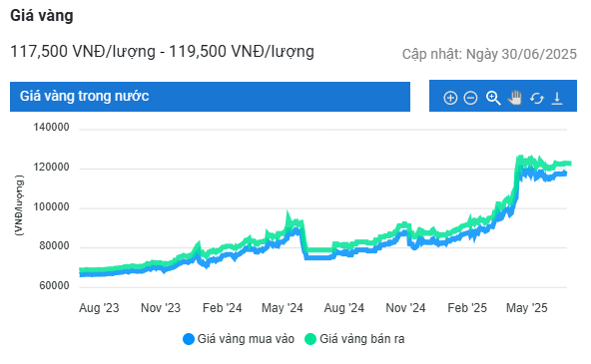Click the zoom in plus icon
591x364 pixels.
pos(450,98)
